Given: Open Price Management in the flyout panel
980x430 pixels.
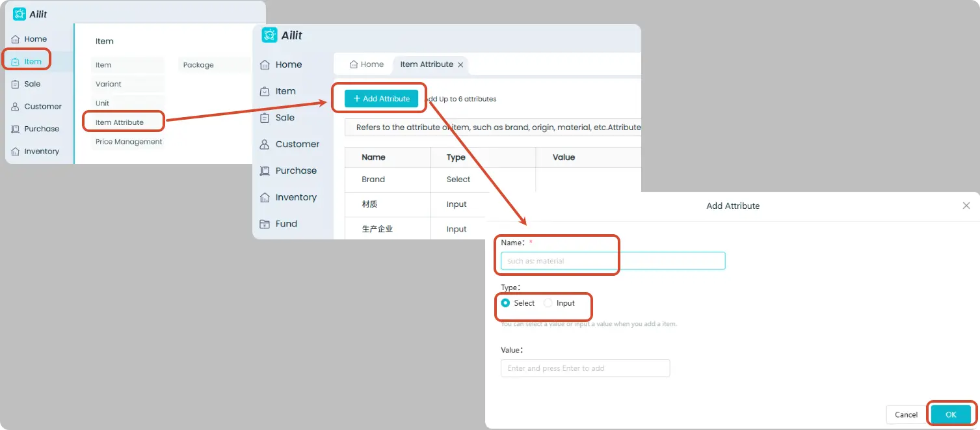Looking at the screenshot, I should point(127,142).
